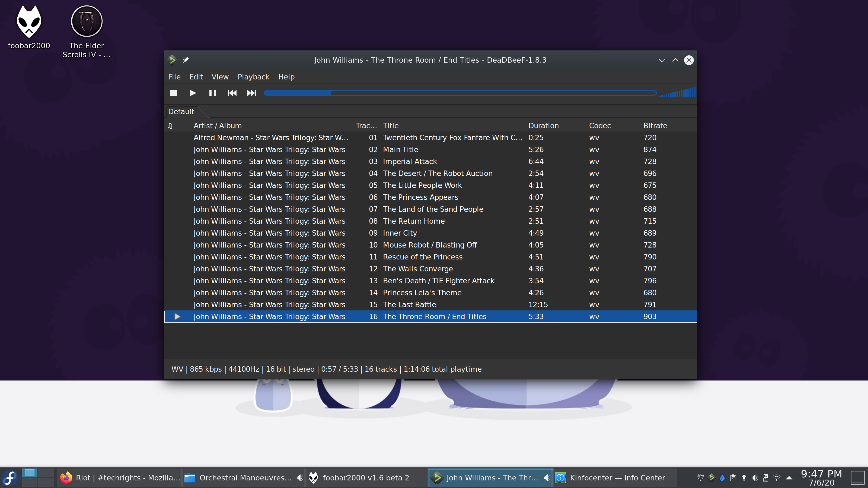This screenshot has width=868, height=488.
Task: Pause the current track
Action: pyautogui.click(x=212, y=93)
